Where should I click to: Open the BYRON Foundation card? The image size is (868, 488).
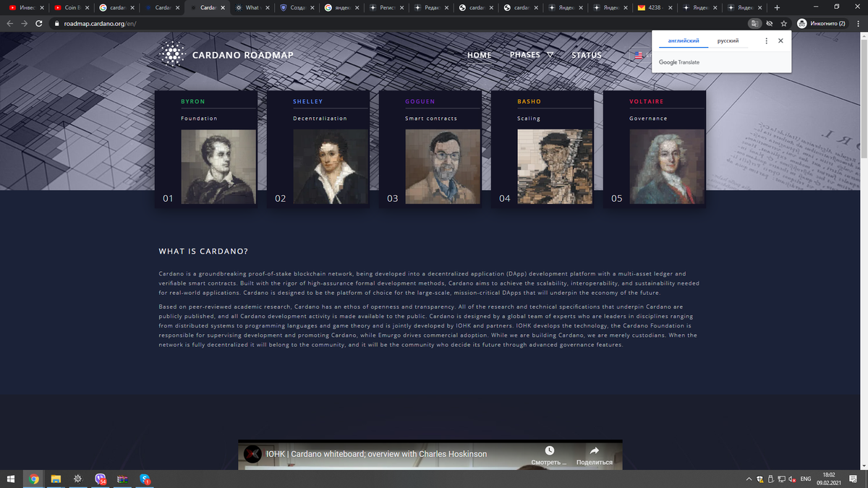(x=205, y=148)
